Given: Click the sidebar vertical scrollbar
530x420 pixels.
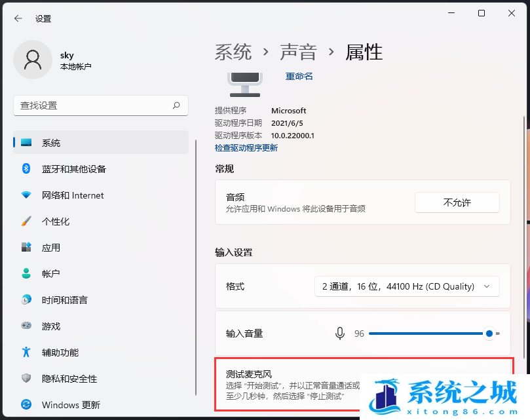Looking at the screenshot, I should click(x=196, y=267).
